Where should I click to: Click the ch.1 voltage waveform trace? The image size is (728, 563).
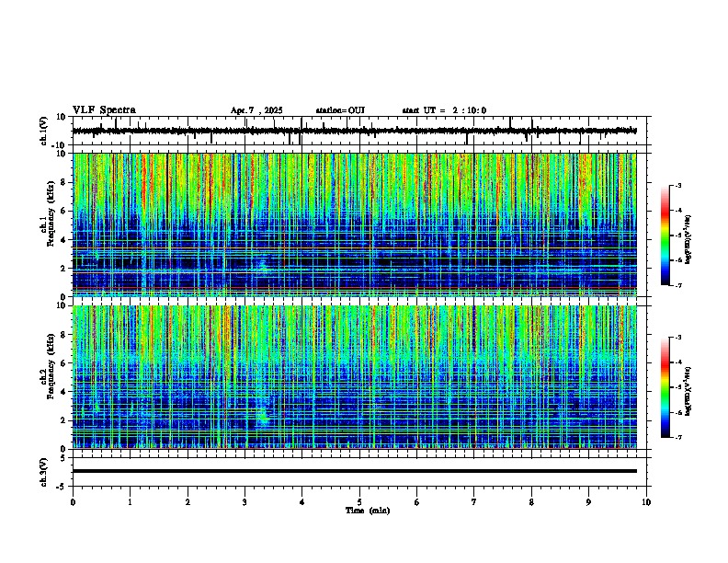355,131
